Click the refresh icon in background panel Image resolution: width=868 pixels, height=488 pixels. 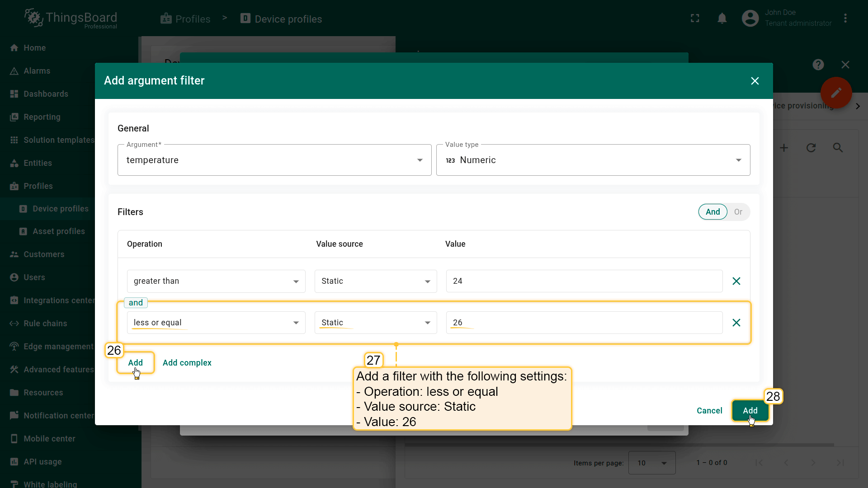tap(811, 148)
